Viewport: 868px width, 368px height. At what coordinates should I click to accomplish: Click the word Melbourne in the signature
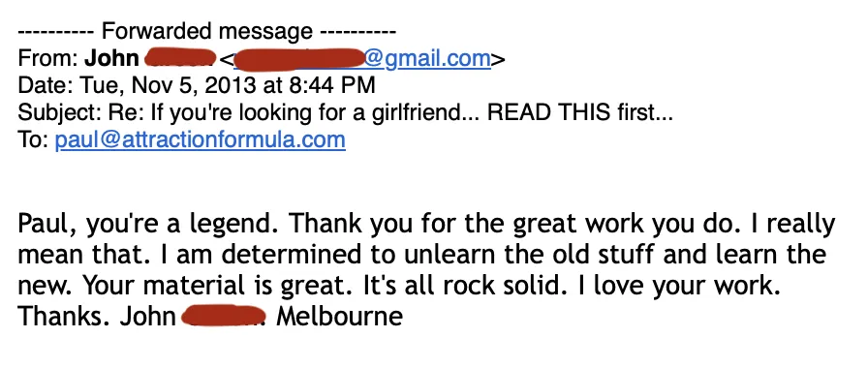point(339,317)
